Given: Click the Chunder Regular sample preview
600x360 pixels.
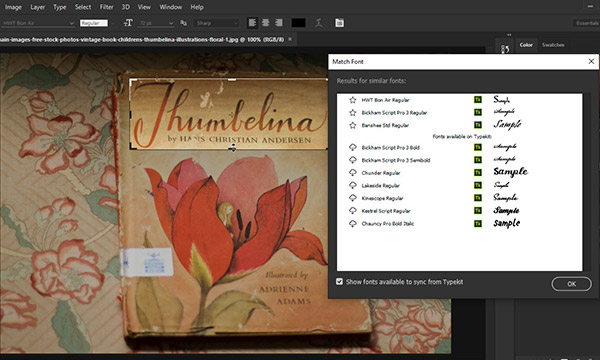Looking at the screenshot, I should pyautogui.click(x=510, y=172).
